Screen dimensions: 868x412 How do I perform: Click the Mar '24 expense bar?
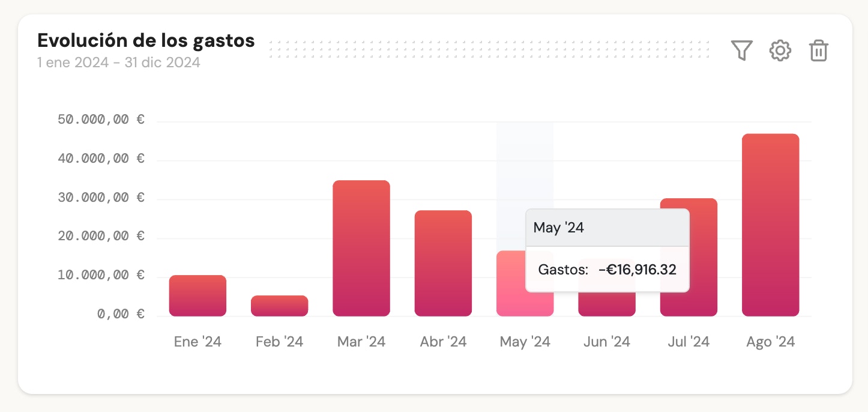point(361,248)
